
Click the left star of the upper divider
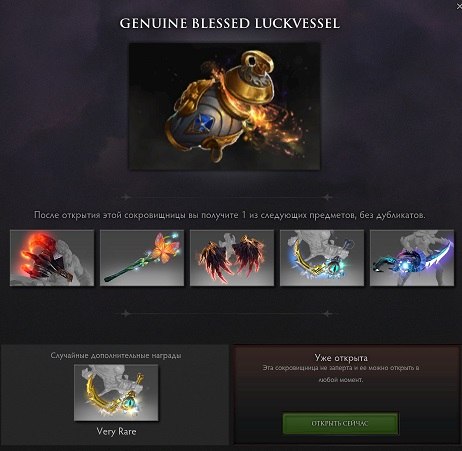tap(126, 197)
